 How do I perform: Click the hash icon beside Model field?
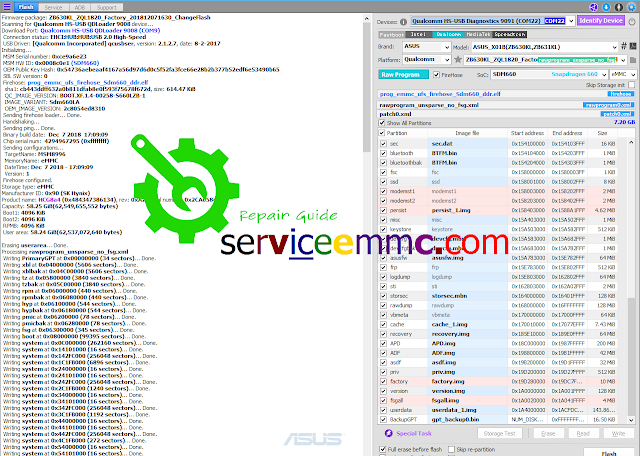click(624, 47)
